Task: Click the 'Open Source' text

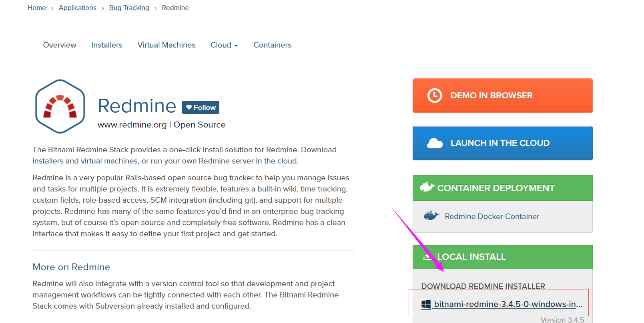Action: pos(199,125)
